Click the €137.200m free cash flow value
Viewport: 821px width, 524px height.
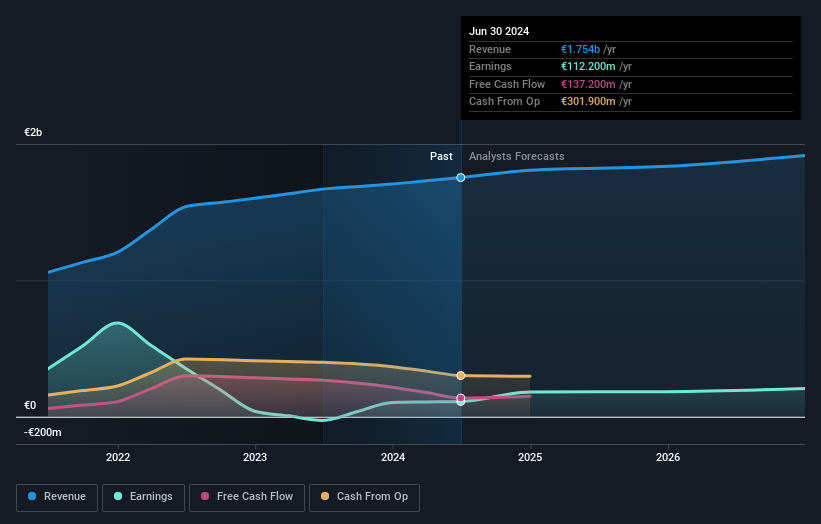[x=588, y=84]
